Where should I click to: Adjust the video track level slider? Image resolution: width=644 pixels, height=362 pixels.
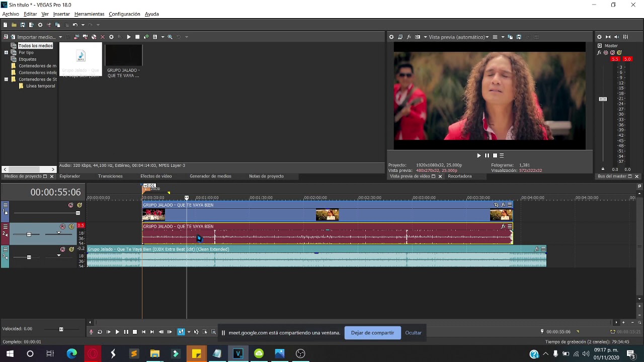click(77, 213)
